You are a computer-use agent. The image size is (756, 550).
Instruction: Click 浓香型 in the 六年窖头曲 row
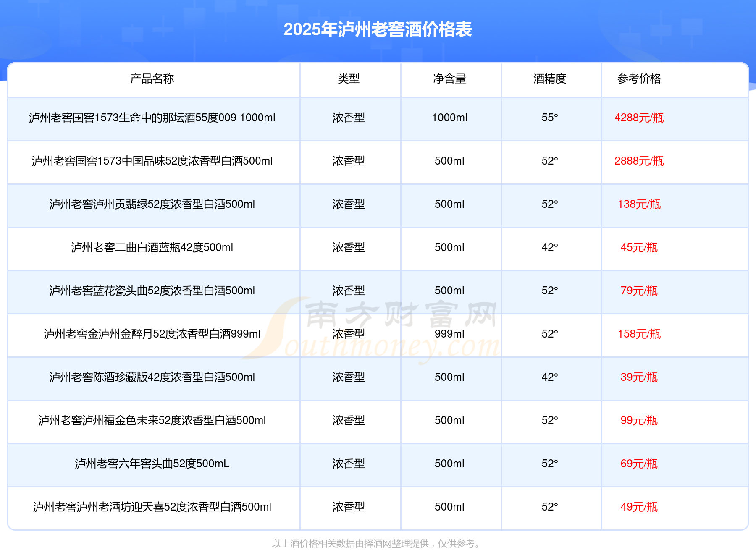tap(349, 464)
